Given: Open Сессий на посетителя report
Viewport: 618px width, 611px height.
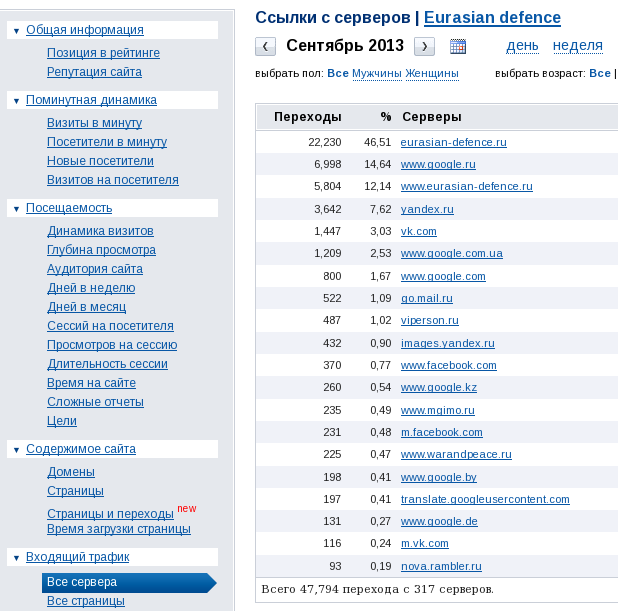Looking at the screenshot, I should click(110, 326).
